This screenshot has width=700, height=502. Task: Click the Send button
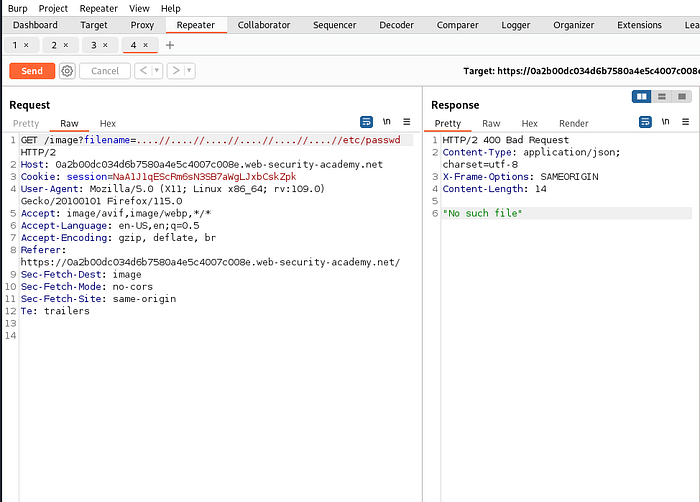32,71
